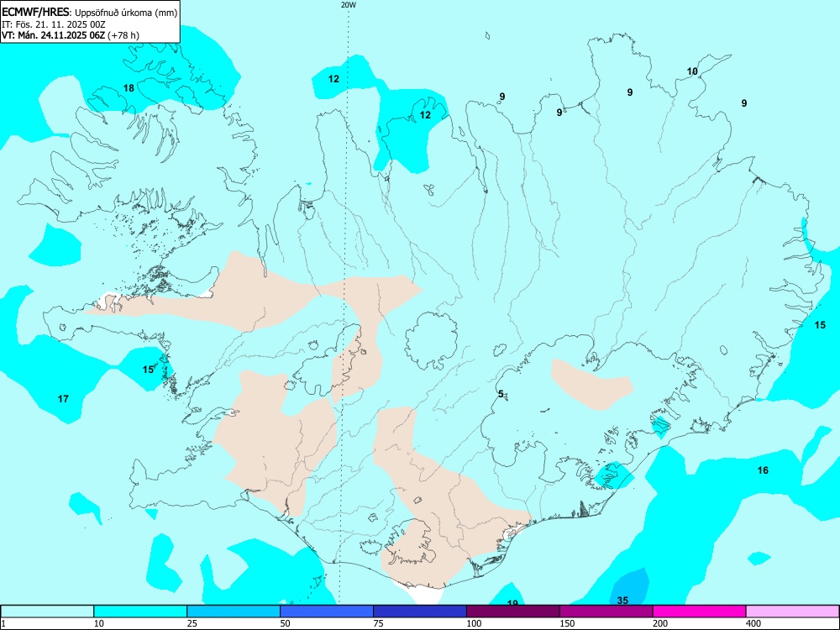Select the 50–75 mm blue legend swatch
Screen dimensions: 840x630
(x=327, y=612)
